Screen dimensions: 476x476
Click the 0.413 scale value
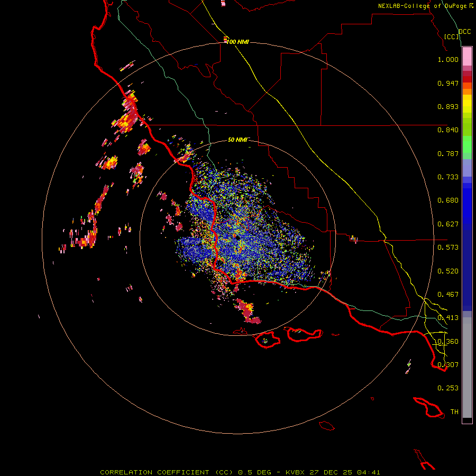[448, 318]
